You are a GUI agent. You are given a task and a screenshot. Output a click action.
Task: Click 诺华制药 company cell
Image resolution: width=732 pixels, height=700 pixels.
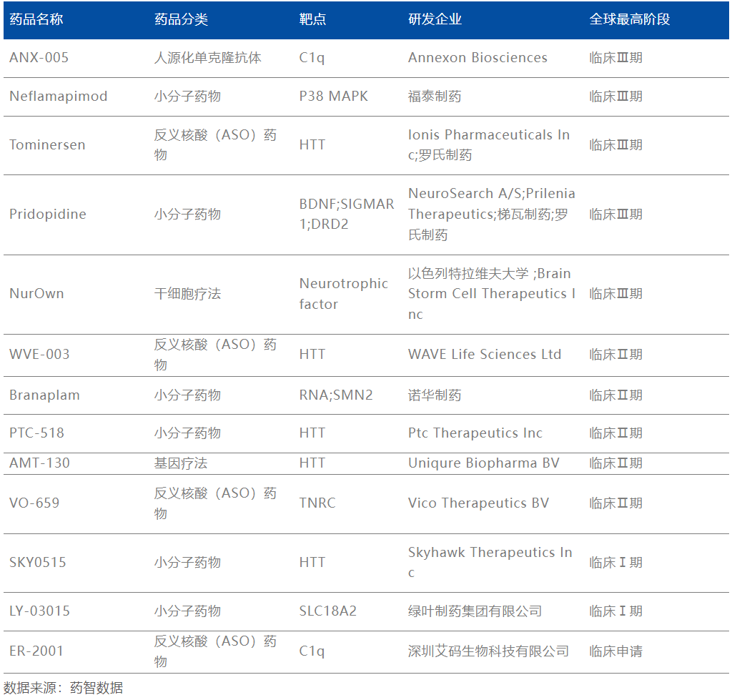coord(435,395)
